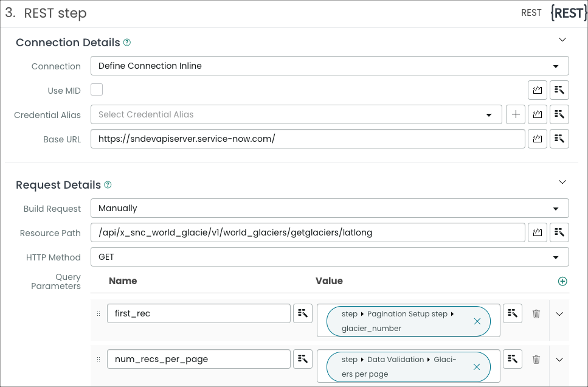
Task: Toggle script editor for Resource Path
Action: pos(538,232)
